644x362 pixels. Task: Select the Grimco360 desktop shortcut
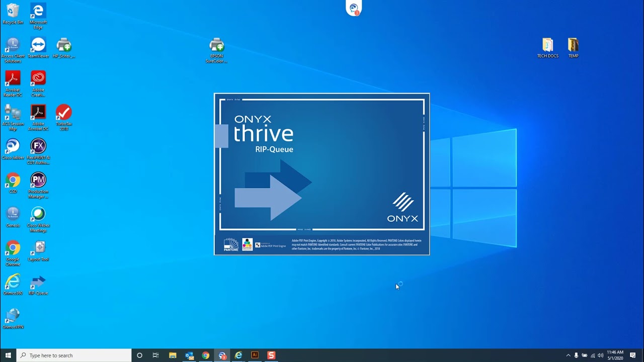pos(13,285)
